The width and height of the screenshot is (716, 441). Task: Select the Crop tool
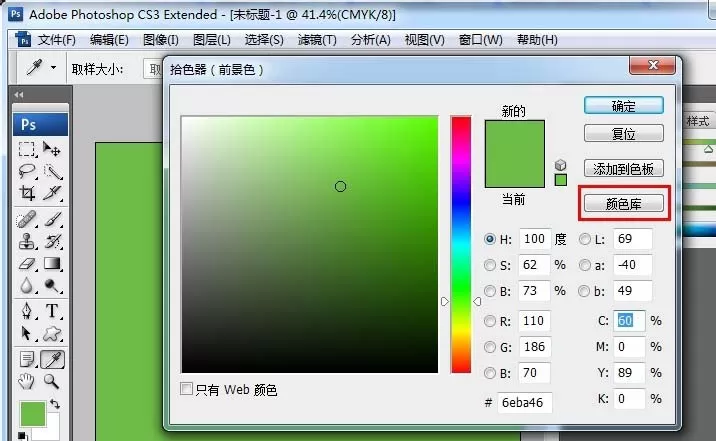pos(26,193)
